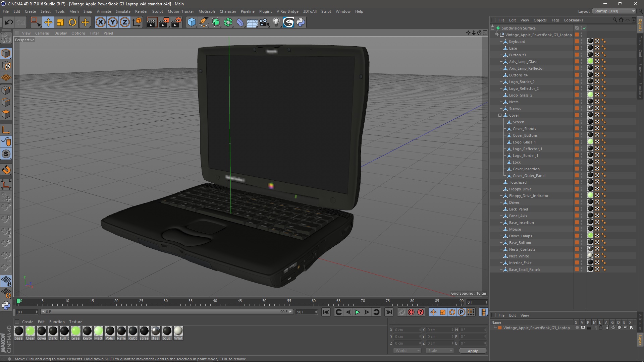Open the spline pen tool
Viewport: 644px width, 362px height.
pyautogui.click(x=204, y=22)
